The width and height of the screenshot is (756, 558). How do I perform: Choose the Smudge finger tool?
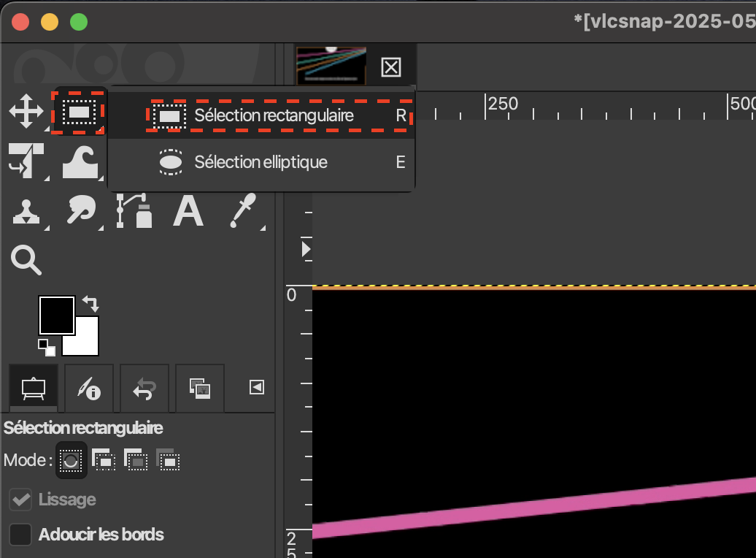click(x=80, y=210)
